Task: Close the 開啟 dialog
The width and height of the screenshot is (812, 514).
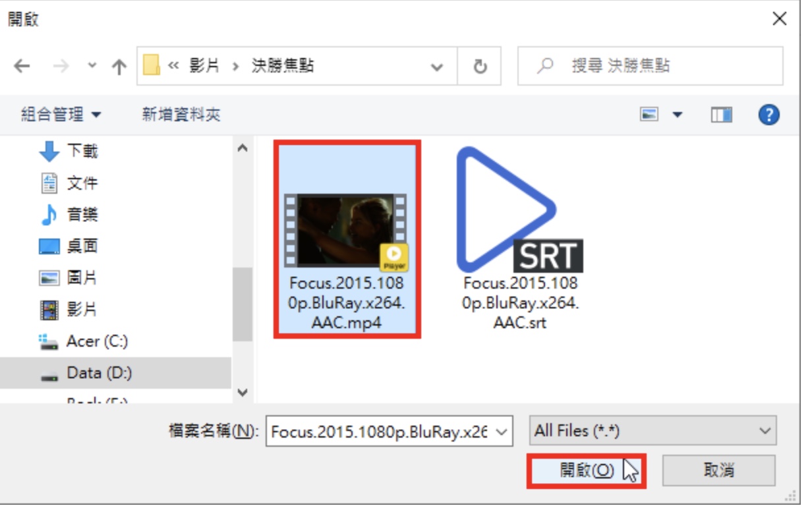Action: (x=780, y=19)
